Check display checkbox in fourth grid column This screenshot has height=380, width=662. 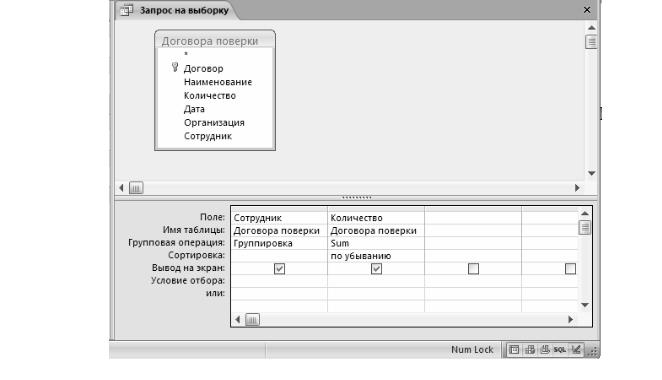click(570, 269)
